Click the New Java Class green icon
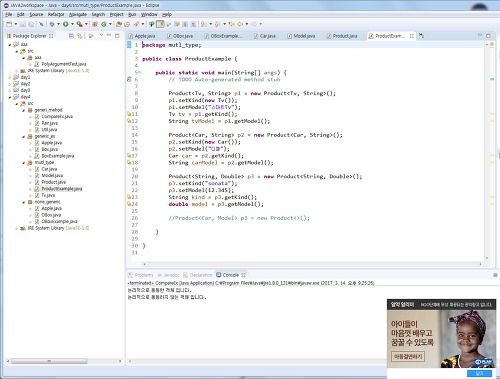The image size is (500, 379). (104, 24)
